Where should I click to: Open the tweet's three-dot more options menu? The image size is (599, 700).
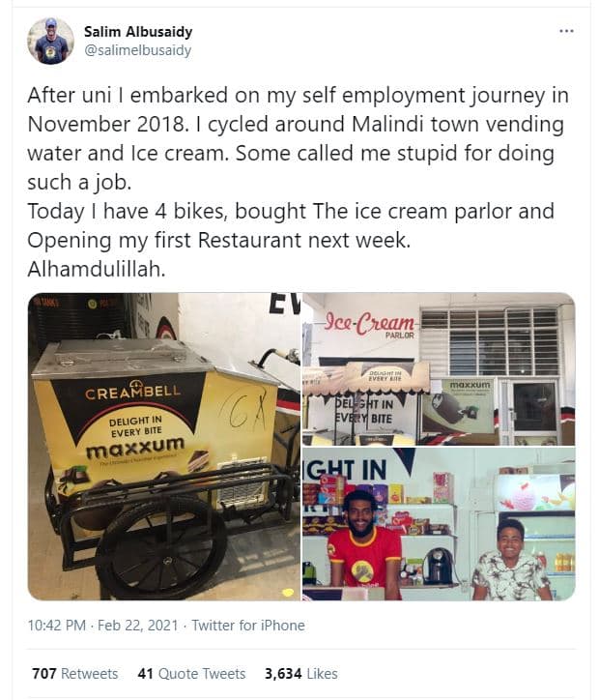(566, 31)
